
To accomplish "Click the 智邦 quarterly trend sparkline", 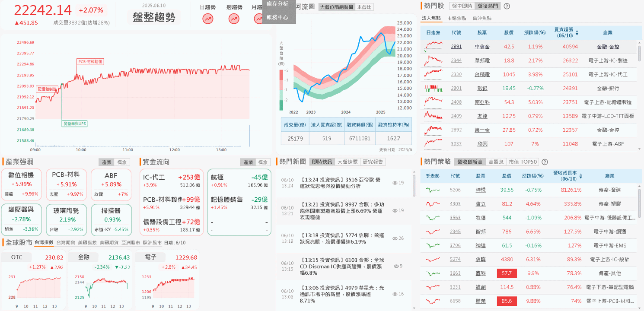I will [x=433, y=232].
